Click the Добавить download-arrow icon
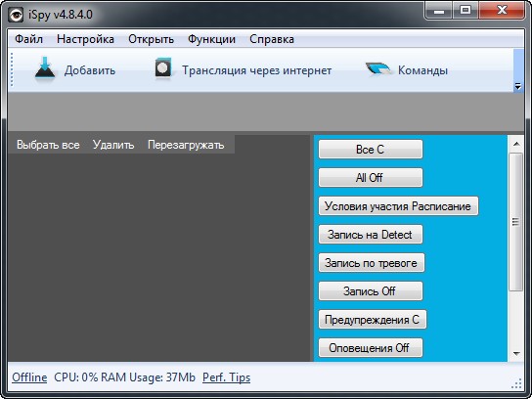The image size is (532, 399). click(x=45, y=68)
